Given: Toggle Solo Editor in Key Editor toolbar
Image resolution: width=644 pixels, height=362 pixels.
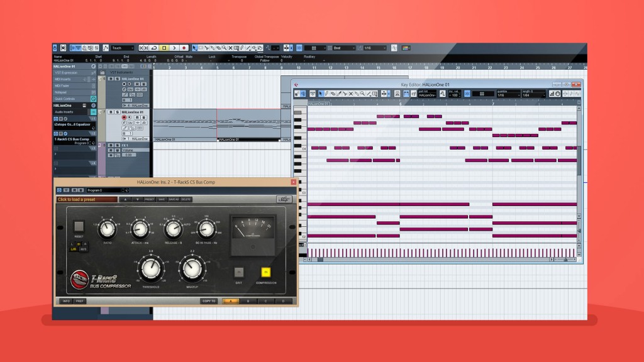Looking at the screenshot, I should point(297,94).
